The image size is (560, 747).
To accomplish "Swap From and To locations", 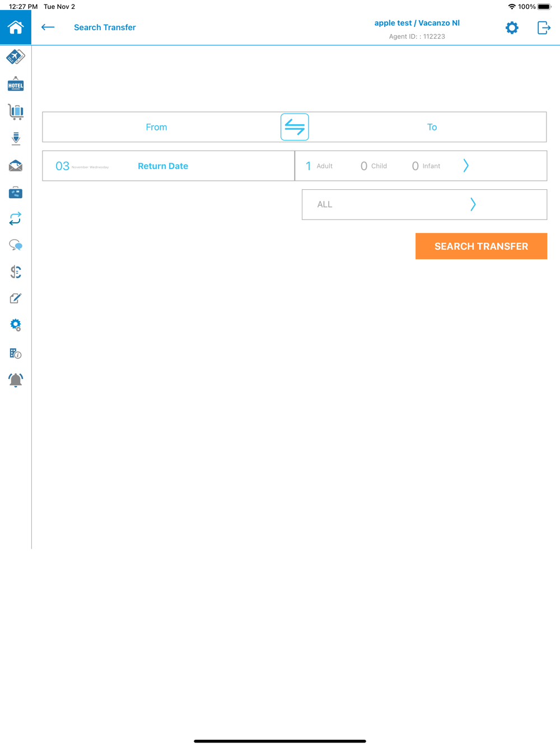I will coord(295,127).
